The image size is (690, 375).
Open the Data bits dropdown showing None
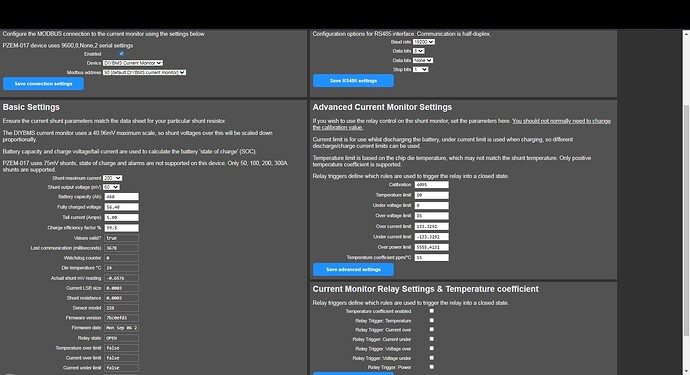pos(423,60)
